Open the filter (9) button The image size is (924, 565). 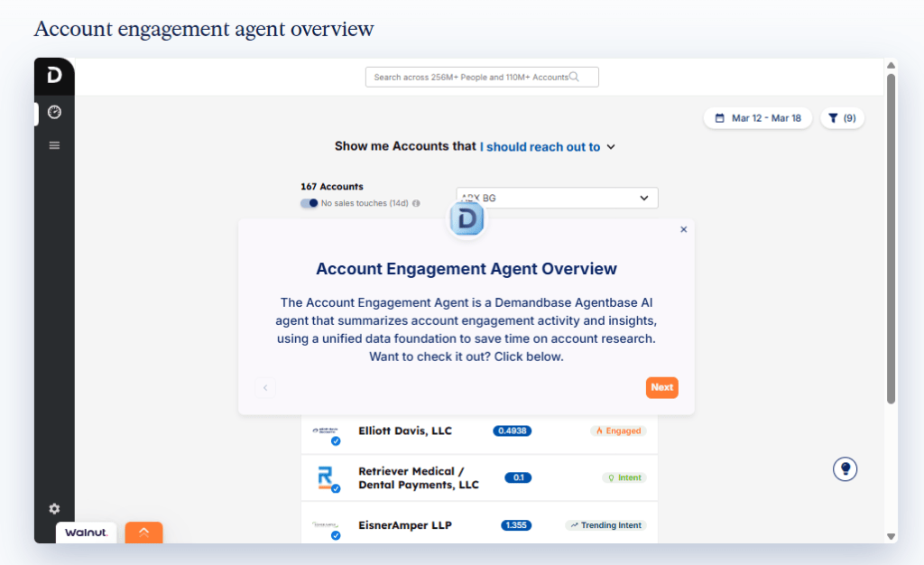click(x=842, y=118)
